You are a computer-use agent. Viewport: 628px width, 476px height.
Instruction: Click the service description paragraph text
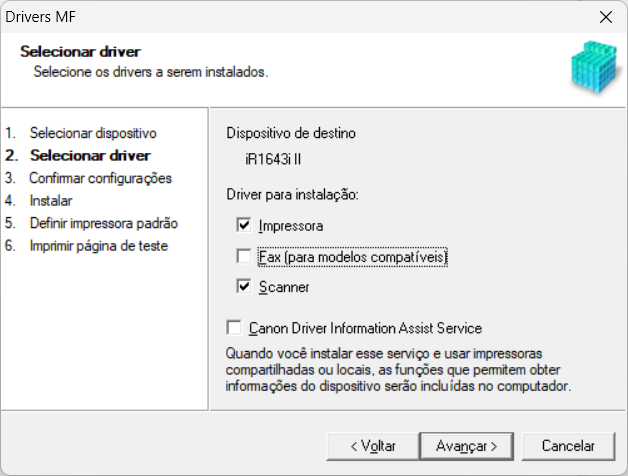(x=400, y=369)
